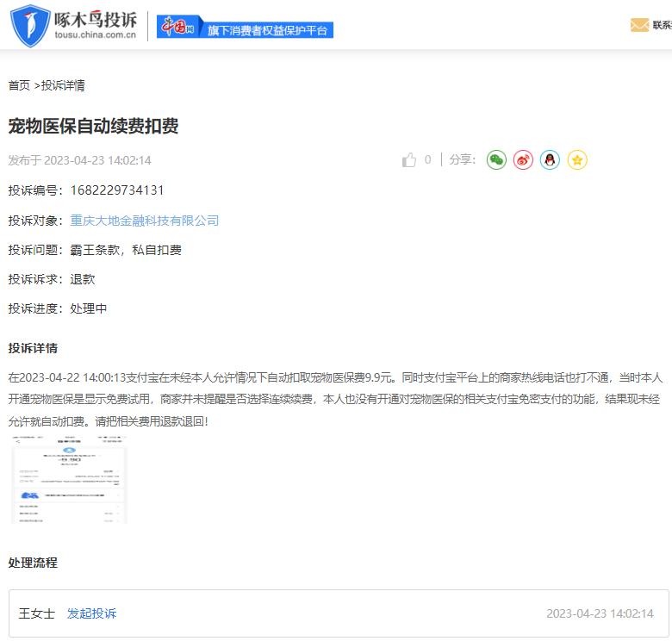Click the complainant name 王女士

coord(37,613)
